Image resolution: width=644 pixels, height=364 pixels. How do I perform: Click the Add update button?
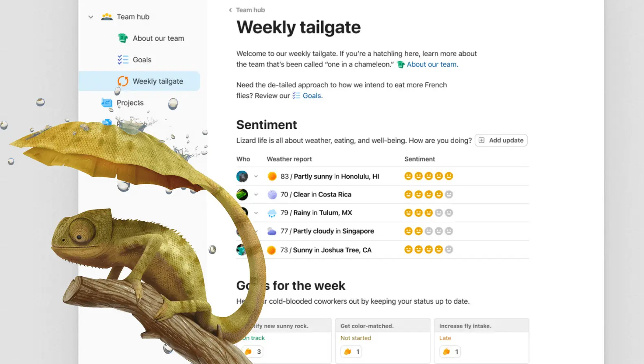(x=501, y=140)
